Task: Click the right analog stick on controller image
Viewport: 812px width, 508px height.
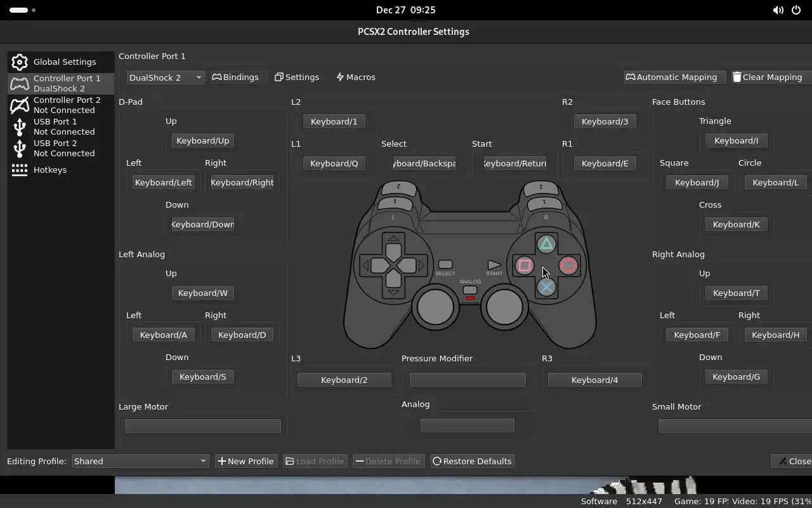Action: pyautogui.click(x=504, y=307)
